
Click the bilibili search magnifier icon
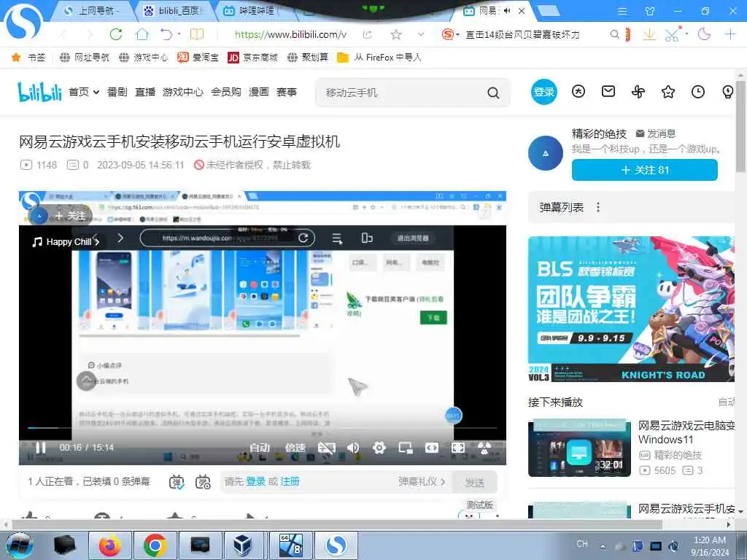coord(494,93)
